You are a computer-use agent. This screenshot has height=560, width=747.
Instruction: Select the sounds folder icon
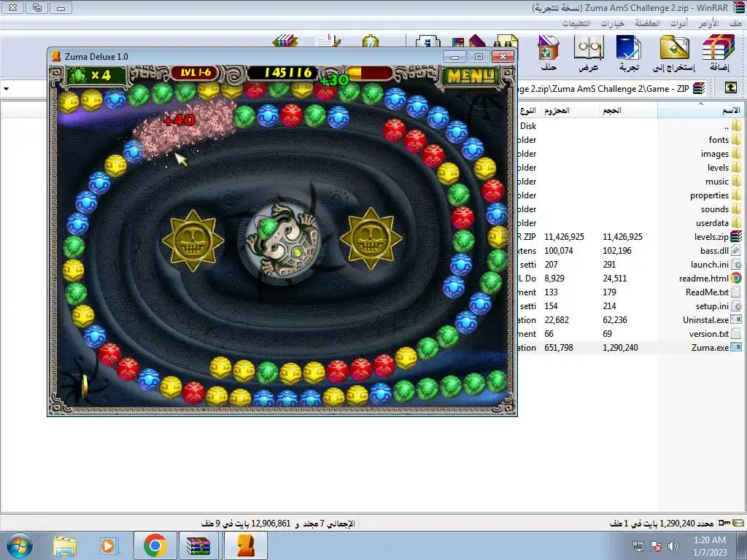737,209
